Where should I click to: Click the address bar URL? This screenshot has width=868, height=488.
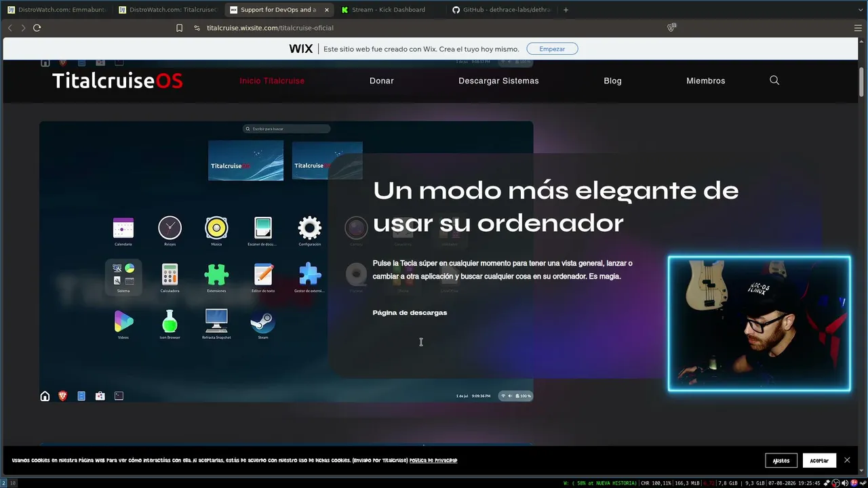pyautogui.click(x=270, y=28)
